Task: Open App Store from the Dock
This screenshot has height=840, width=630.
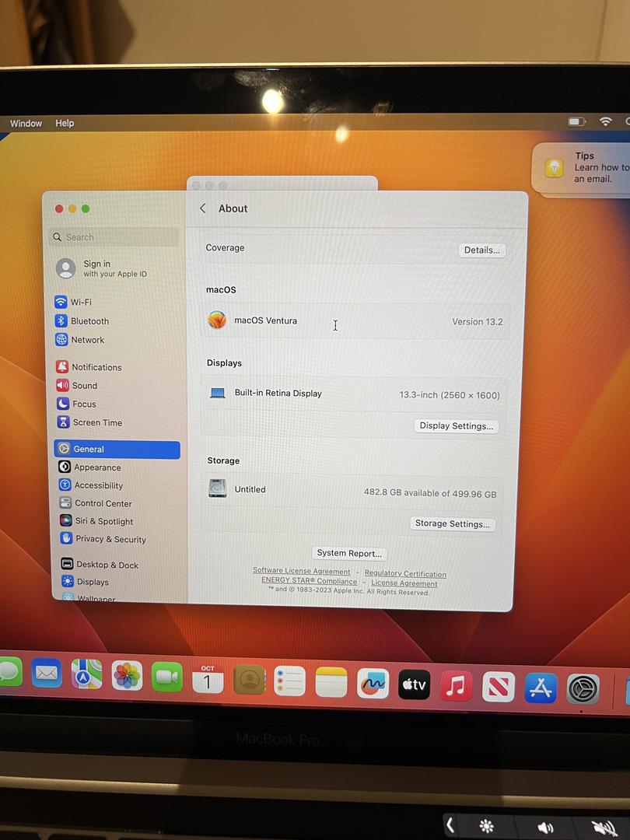Action: pyautogui.click(x=541, y=688)
